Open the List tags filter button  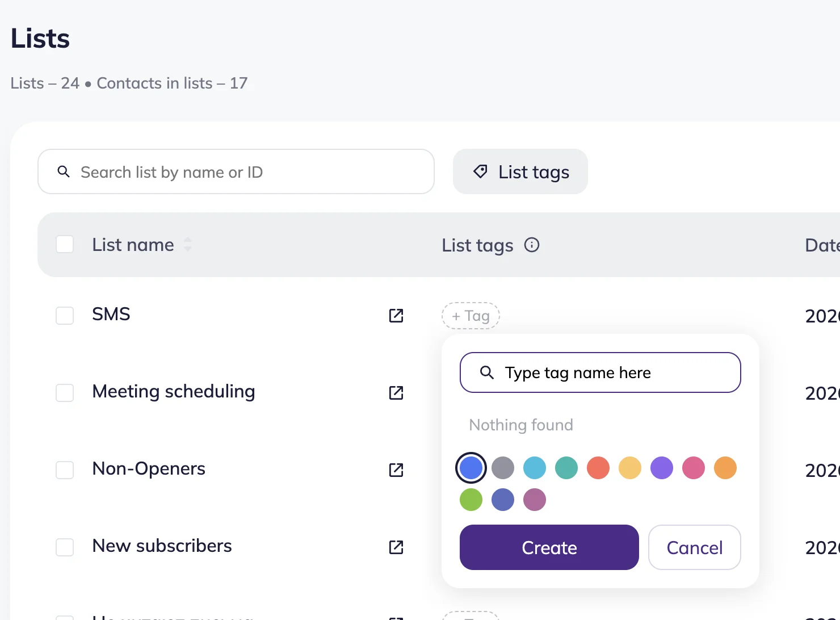(520, 171)
